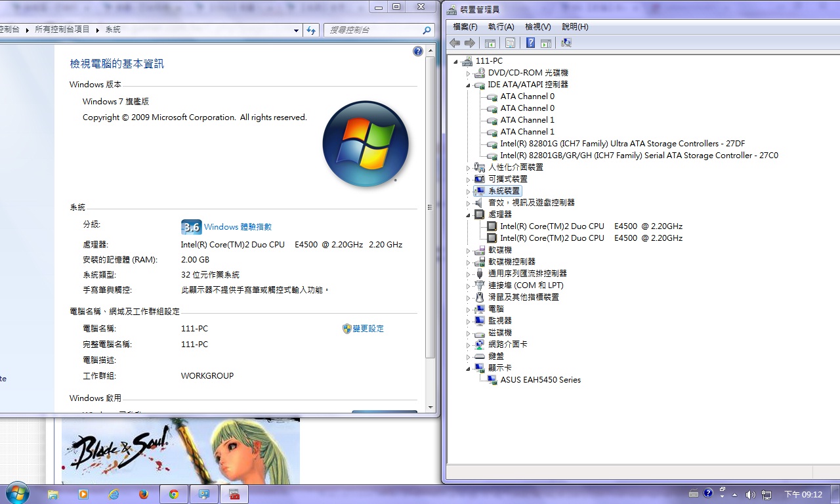The height and width of the screenshot is (504, 840).
Task: Click the System window scrollbar down arrow
Action: pyautogui.click(x=430, y=407)
